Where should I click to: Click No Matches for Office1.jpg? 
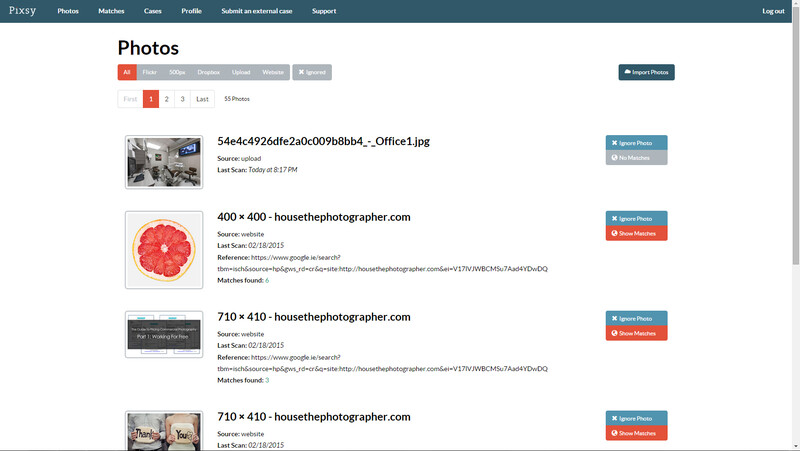pos(636,158)
